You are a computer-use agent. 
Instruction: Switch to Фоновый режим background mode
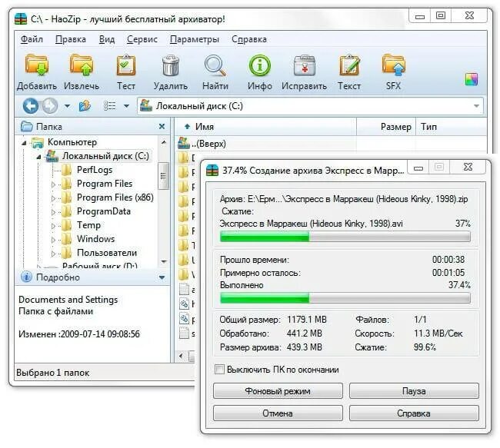tap(278, 390)
